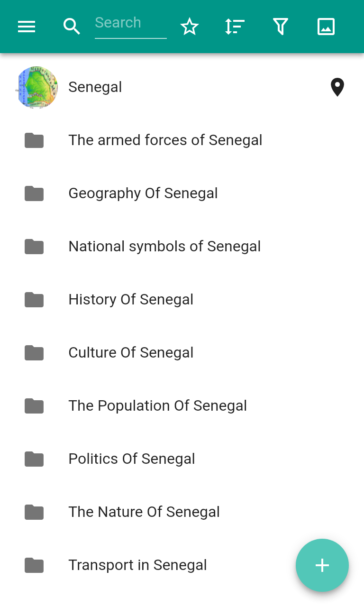Open The Nature Of Senegal folder
Screen dimensions: 364x607
point(144,512)
